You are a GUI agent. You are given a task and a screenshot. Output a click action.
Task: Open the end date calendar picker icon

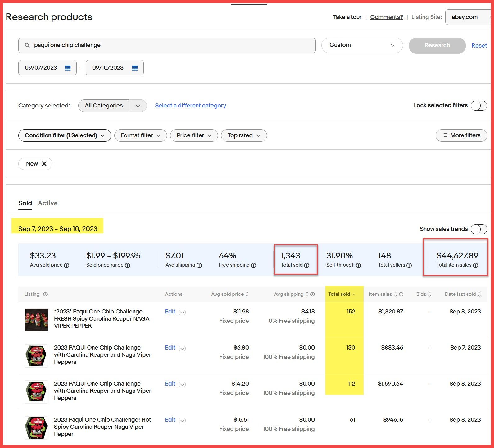coord(135,68)
